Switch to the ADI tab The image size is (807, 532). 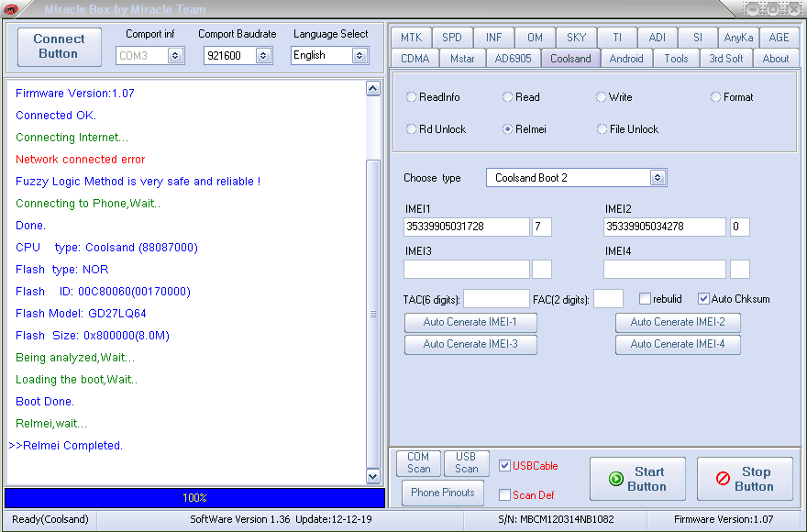click(658, 38)
